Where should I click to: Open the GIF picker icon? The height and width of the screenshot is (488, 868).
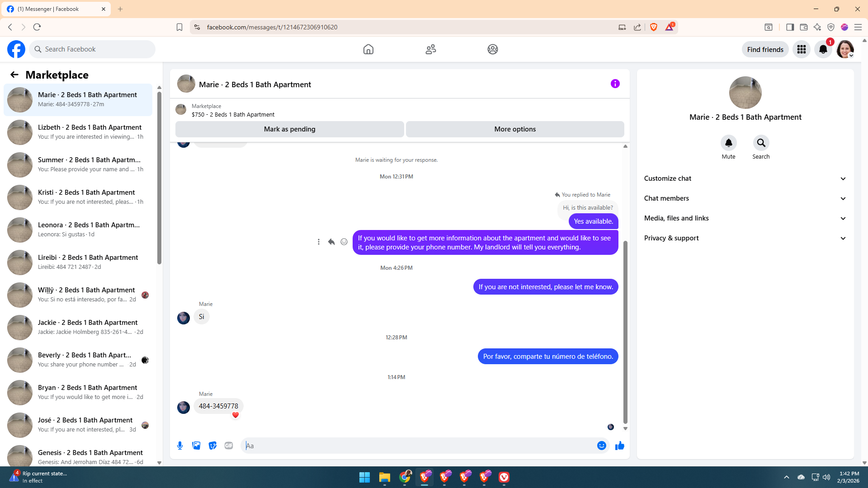[229, 446]
